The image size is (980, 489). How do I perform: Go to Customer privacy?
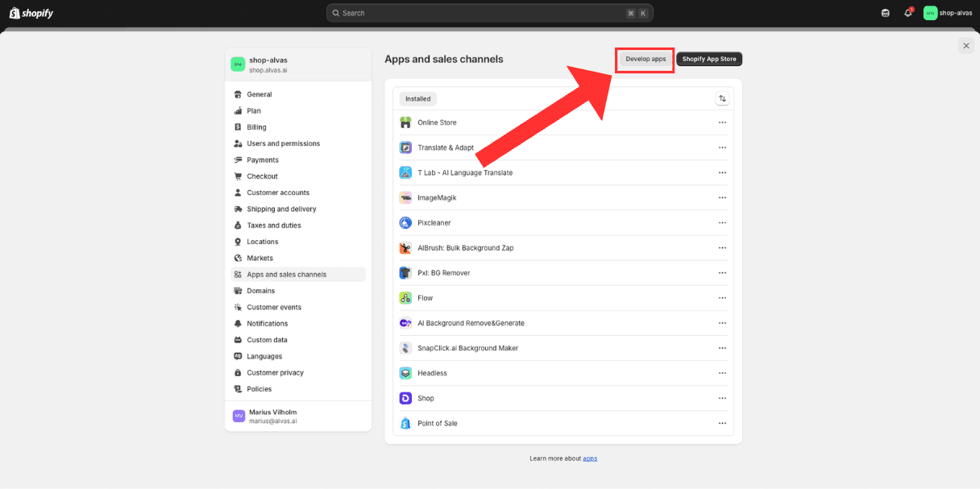[298, 373]
